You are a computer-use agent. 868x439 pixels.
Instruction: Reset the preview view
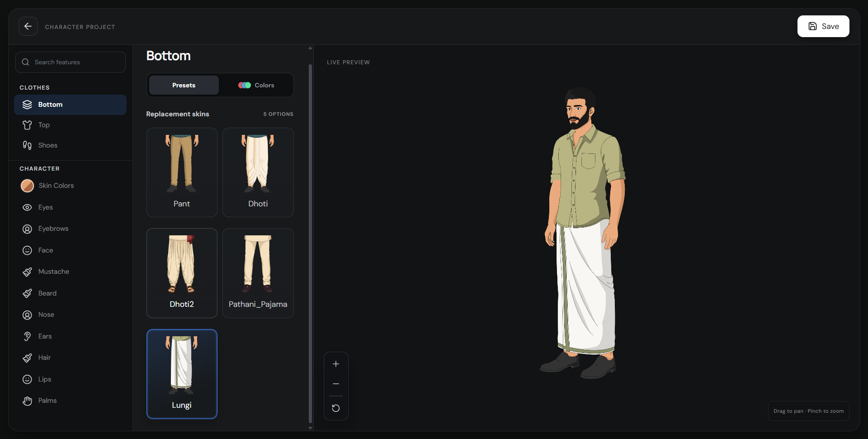tap(336, 408)
